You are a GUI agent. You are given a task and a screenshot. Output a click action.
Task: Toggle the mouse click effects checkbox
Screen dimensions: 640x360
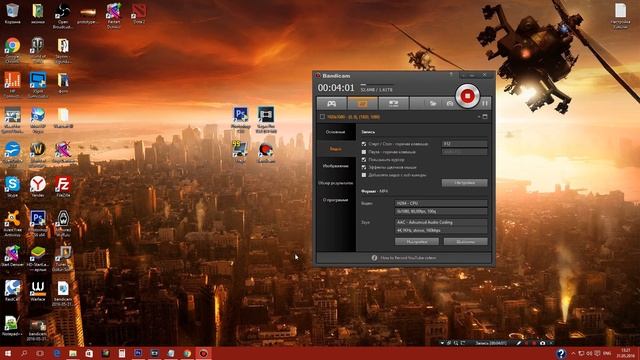pos(364,167)
